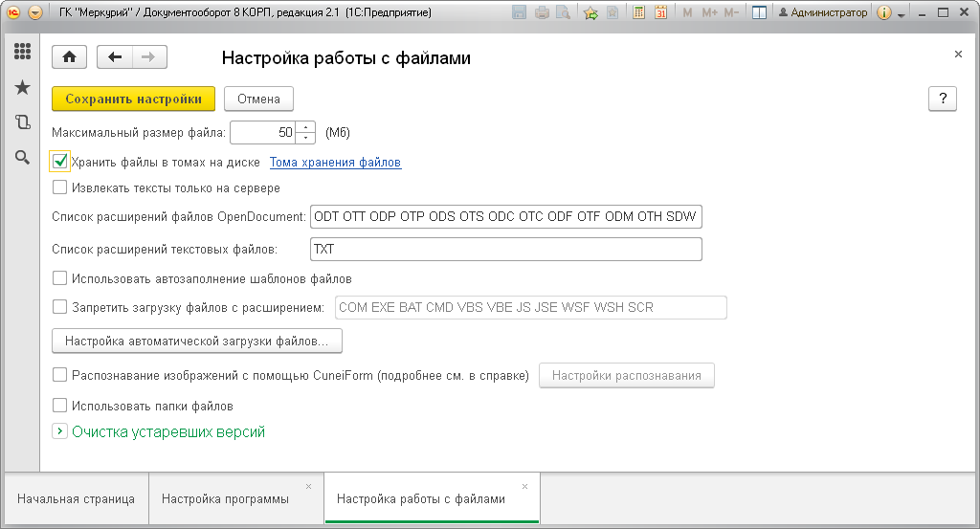Click the M+ memory add button
Image resolution: width=980 pixels, height=529 pixels.
click(x=709, y=12)
